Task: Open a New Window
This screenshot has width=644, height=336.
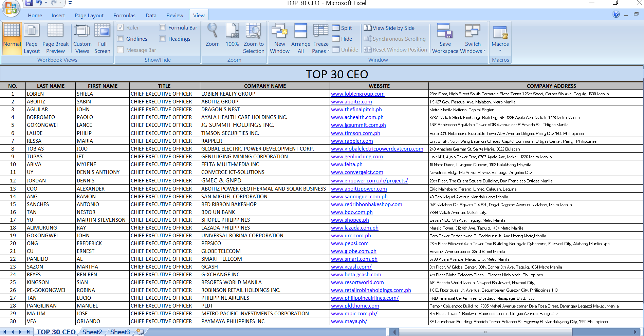Action: click(x=280, y=38)
